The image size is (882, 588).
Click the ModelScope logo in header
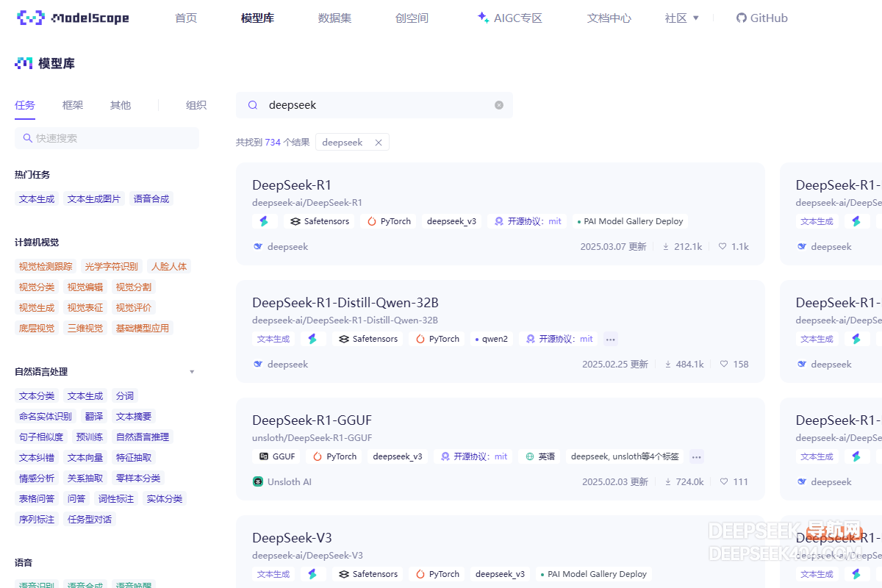[x=73, y=18]
